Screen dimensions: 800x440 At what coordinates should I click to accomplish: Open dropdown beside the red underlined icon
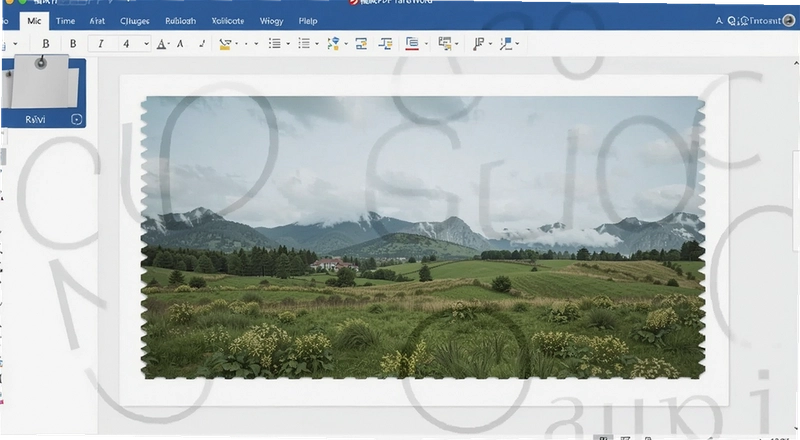426,44
